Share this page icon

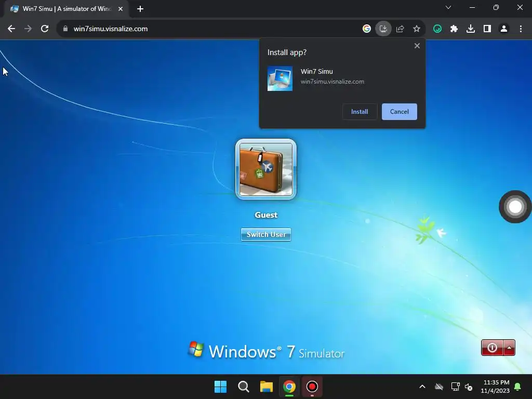point(400,29)
